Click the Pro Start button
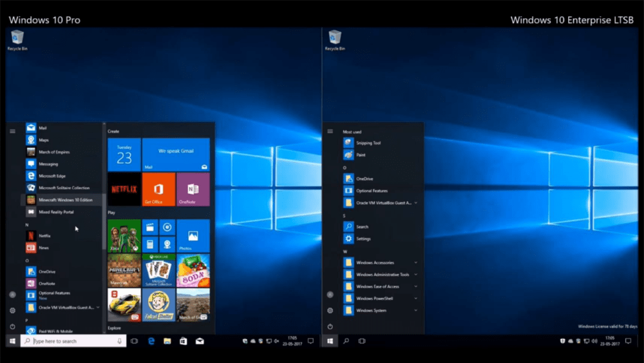The image size is (644, 363). [x=12, y=341]
